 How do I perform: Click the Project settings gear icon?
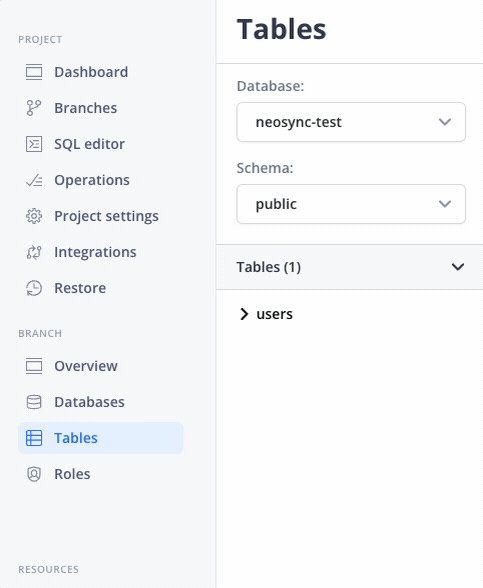coord(34,216)
